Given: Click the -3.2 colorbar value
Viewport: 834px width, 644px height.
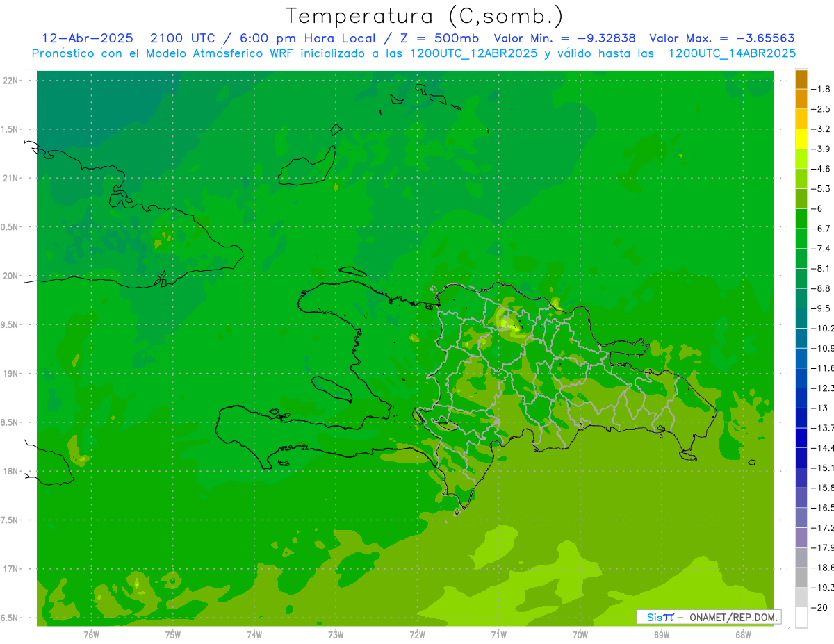Looking at the screenshot, I should (821, 129).
